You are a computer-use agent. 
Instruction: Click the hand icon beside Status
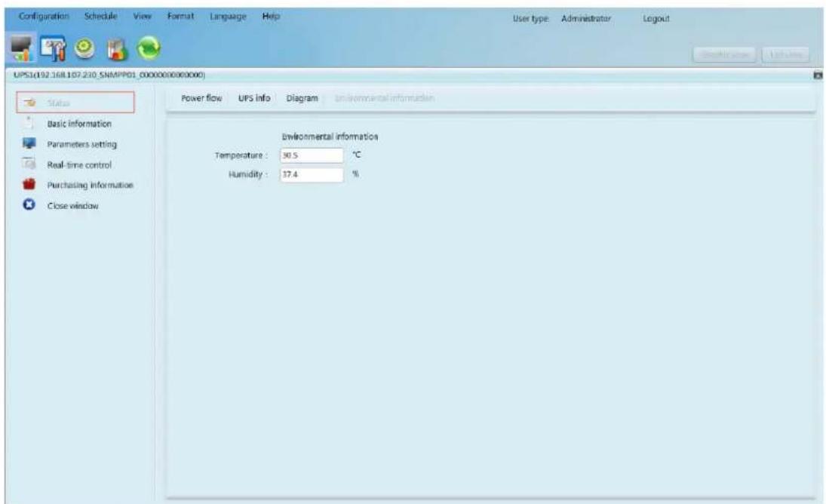coord(30,102)
